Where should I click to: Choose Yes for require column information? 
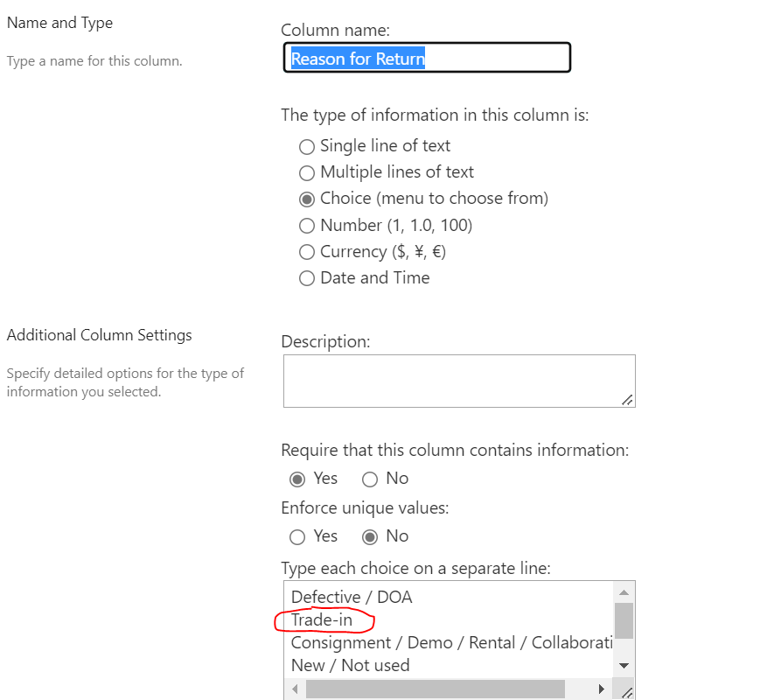coord(297,479)
